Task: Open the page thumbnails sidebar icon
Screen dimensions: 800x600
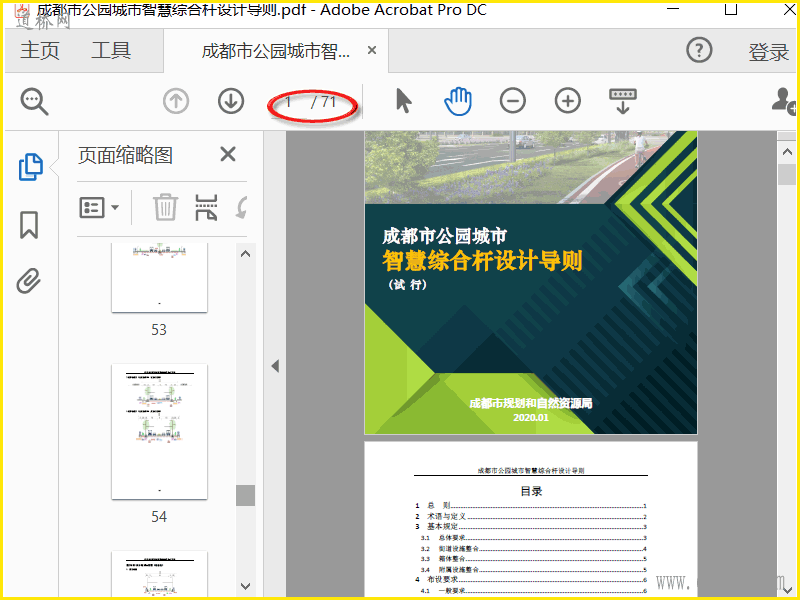Action: [x=31, y=167]
